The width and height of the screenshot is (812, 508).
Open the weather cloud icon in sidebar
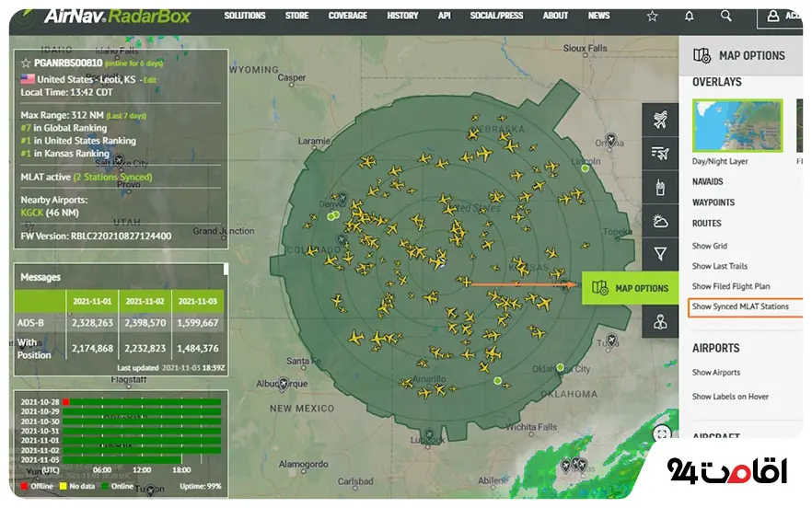tap(660, 221)
